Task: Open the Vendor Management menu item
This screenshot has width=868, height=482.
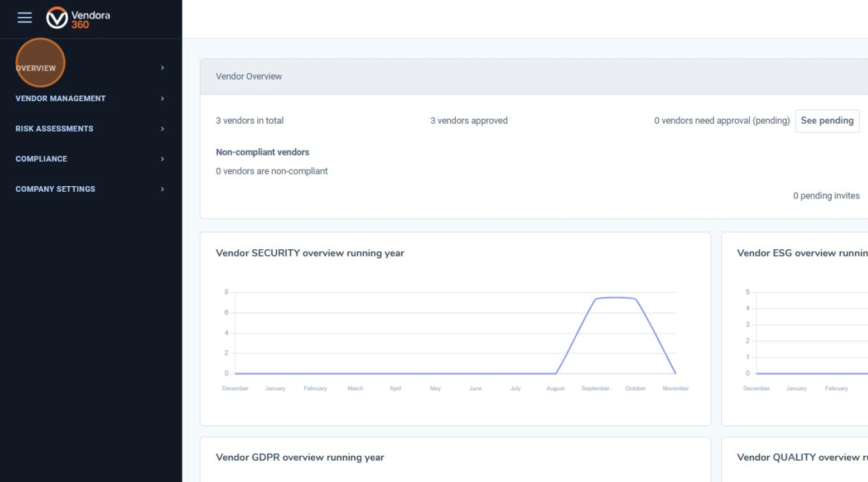Action: [61, 99]
